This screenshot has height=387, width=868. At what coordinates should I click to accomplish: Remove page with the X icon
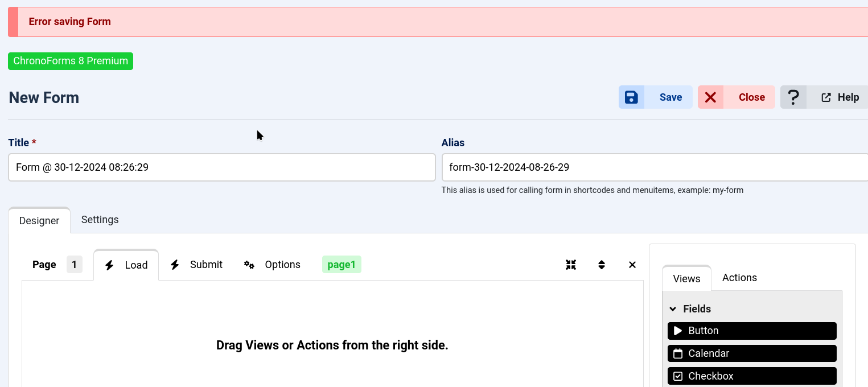[632, 265]
